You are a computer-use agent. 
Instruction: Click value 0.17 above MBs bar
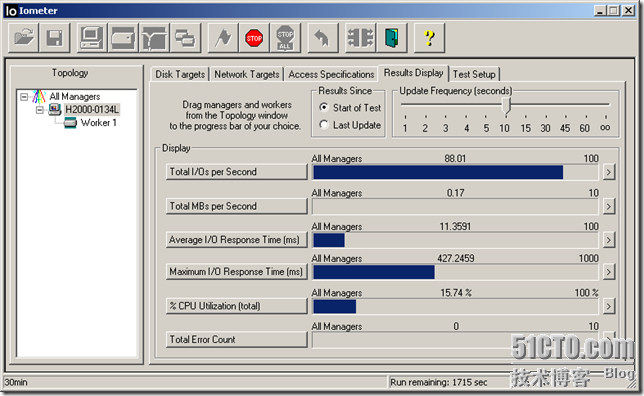click(x=455, y=193)
